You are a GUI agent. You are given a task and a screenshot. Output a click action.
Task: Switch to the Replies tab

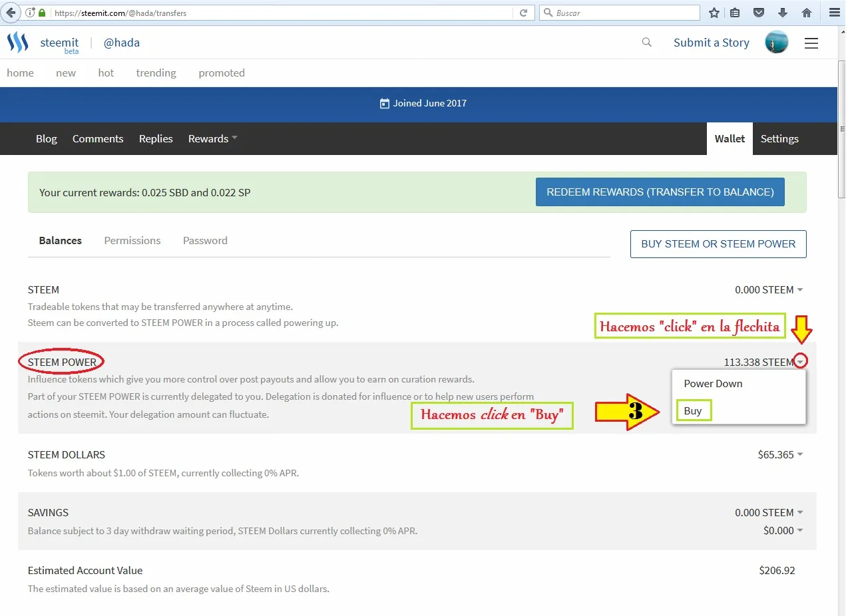(156, 138)
